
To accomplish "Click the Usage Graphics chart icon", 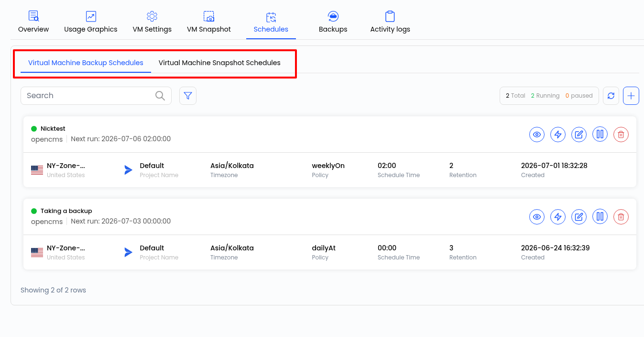I will [x=91, y=16].
